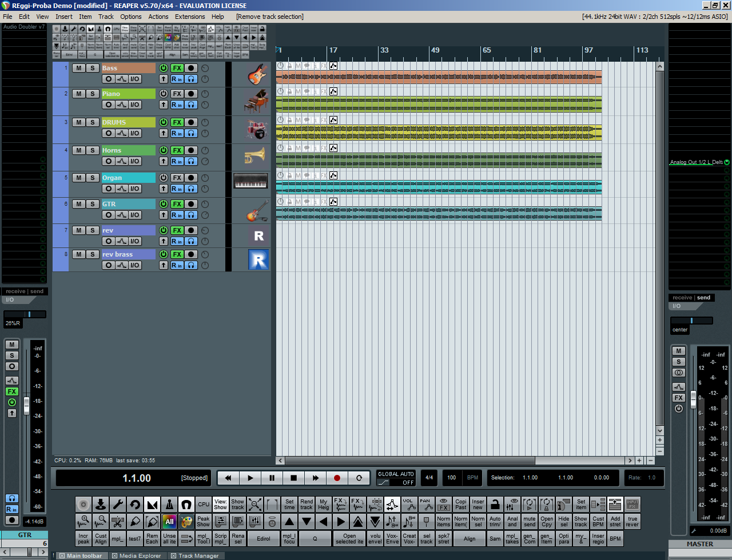Solo the Horns track

(x=92, y=150)
